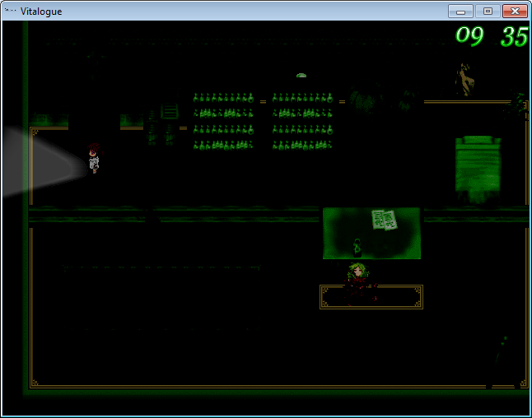The height and width of the screenshot is (418, 532).
Task: Click the Vitalogue window title text
Action: coord(41,12)
